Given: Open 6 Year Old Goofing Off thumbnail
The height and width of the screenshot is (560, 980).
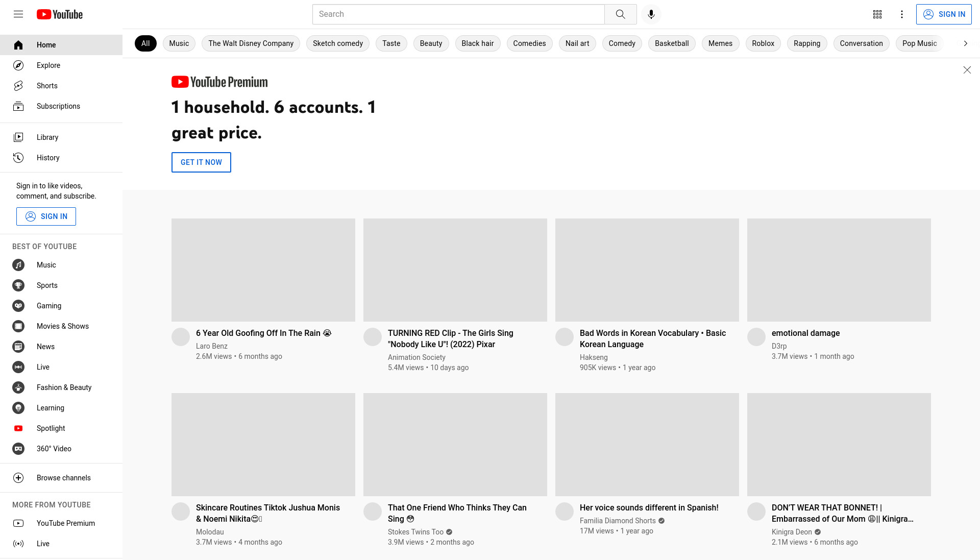Looking at the screenshot, I should click(263, 270).
